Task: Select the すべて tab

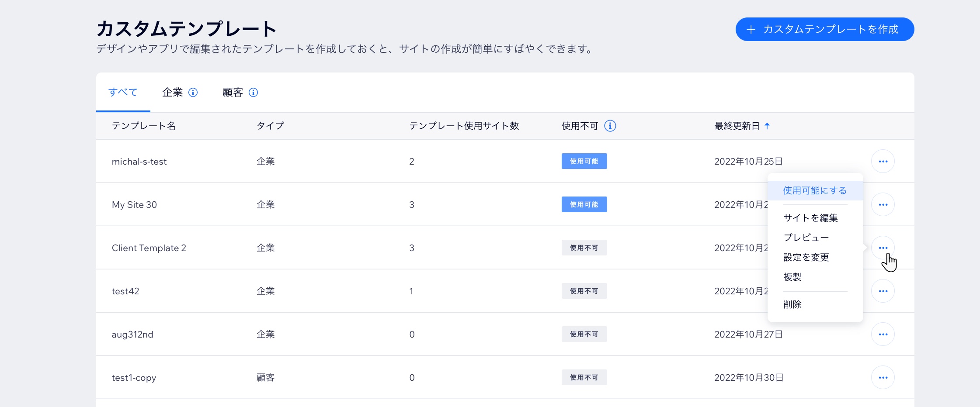Action: [123, 93]
